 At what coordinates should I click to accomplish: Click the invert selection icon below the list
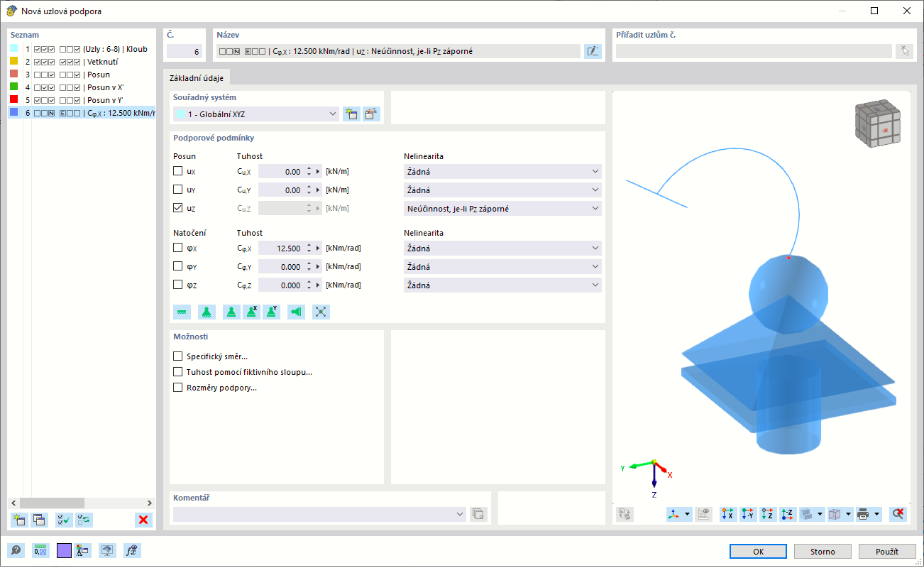tap(84, 520)
